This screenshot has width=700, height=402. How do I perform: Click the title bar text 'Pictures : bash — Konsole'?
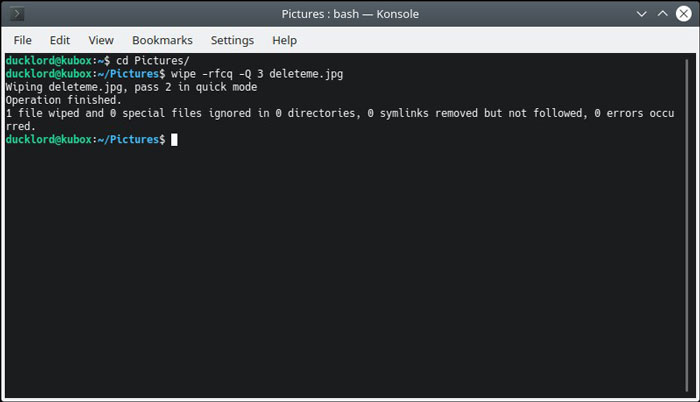(x=350, y=14)
